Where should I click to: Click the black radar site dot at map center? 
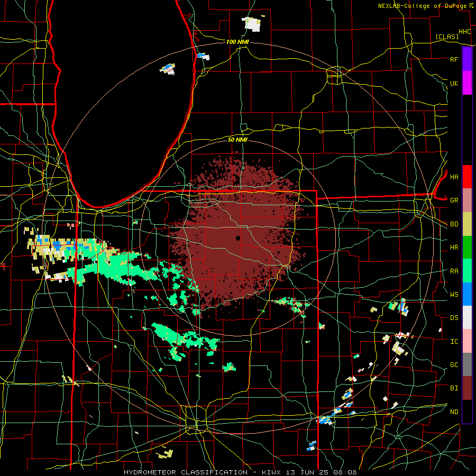238,238
